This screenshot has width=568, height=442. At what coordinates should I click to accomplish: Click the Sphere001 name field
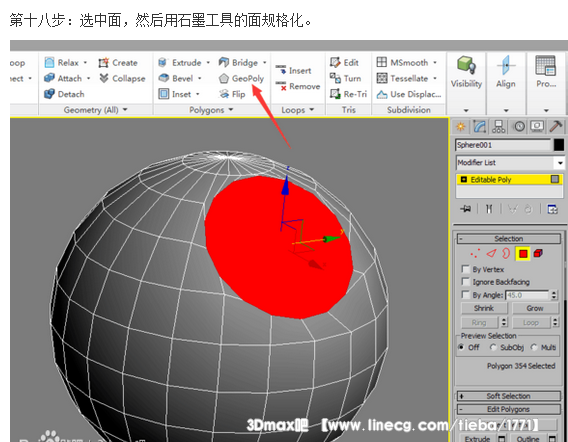503,145
